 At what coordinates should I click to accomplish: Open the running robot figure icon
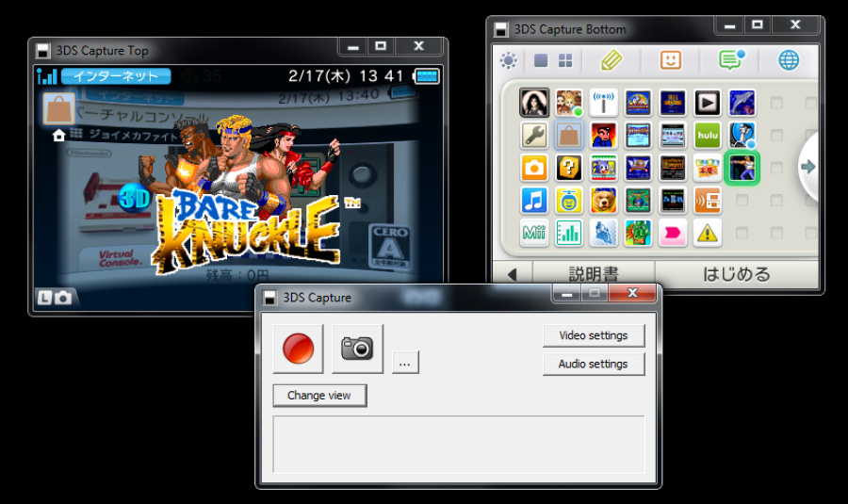click(742, 136)
